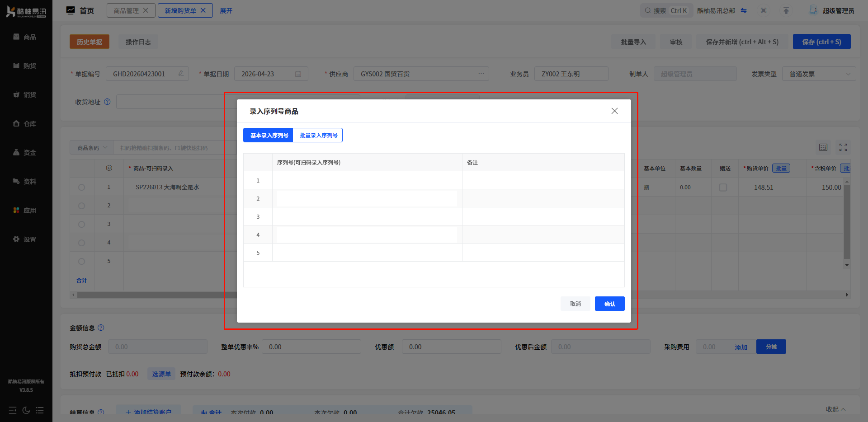This screenshot has height=422, width=868.
Task: Select radio button for row 3
Action: 81,224
